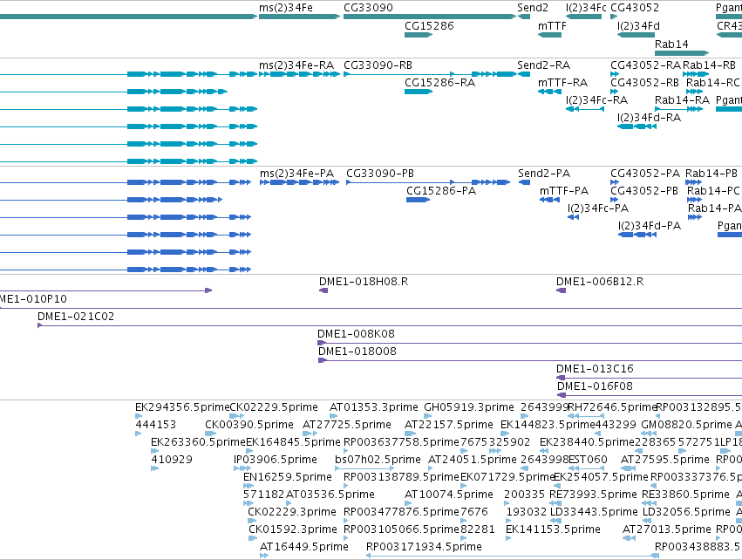
Task: Click the EK141153.5prime EST label
Action: click(553, 529)
